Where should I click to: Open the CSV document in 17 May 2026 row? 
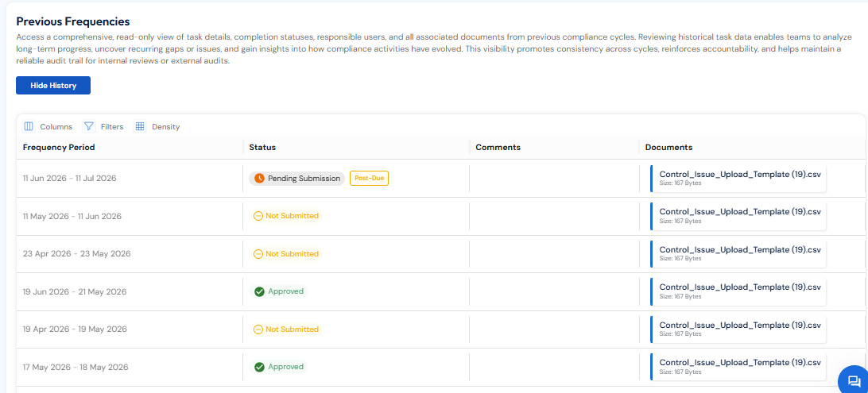click(738, 367)
